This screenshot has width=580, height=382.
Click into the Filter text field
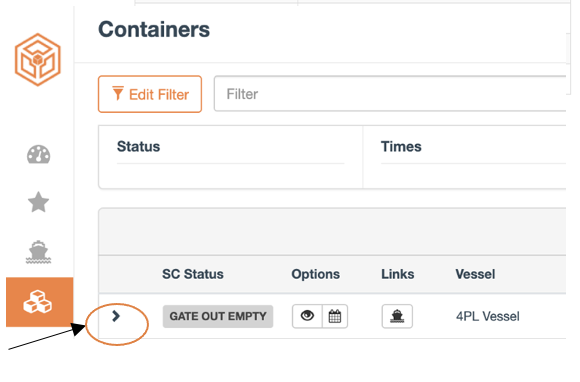[x=390, y=94]
